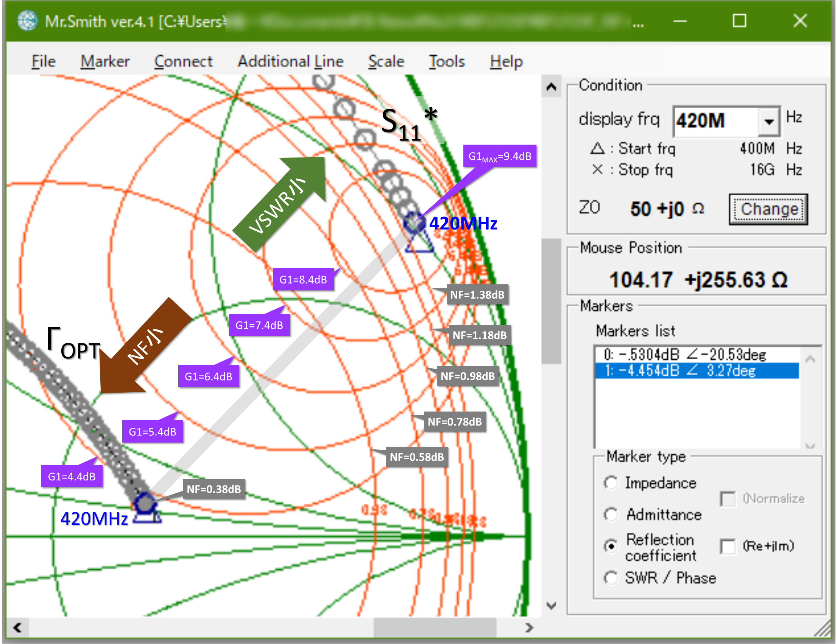This screenshot has width=837, height=644.
Task: Click the G1MAX=9.4dB label
Action: (x=500, y=156)
